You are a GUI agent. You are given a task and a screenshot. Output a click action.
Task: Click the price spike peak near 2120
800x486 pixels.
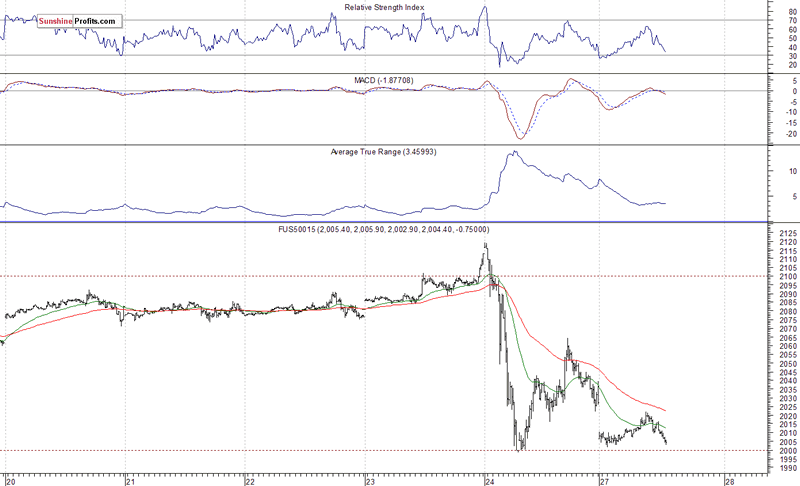485,244
